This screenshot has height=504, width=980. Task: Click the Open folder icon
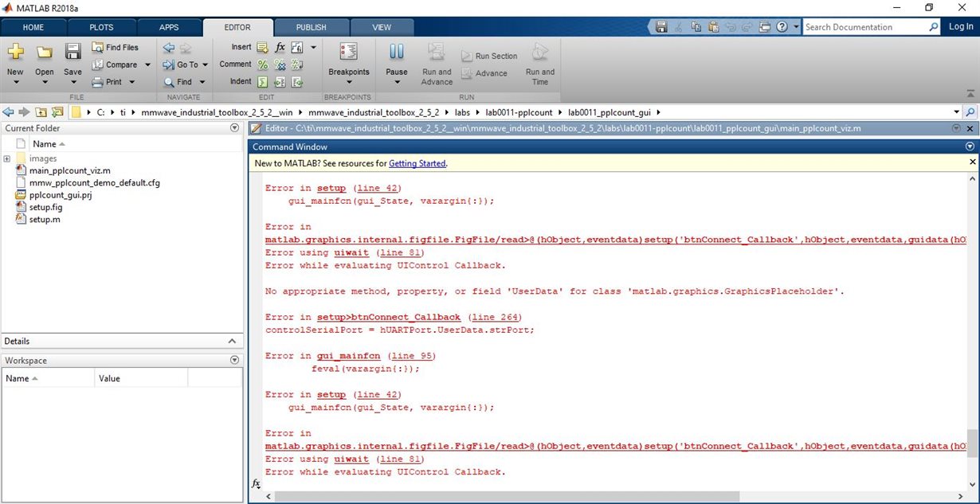tap(44, 52)
